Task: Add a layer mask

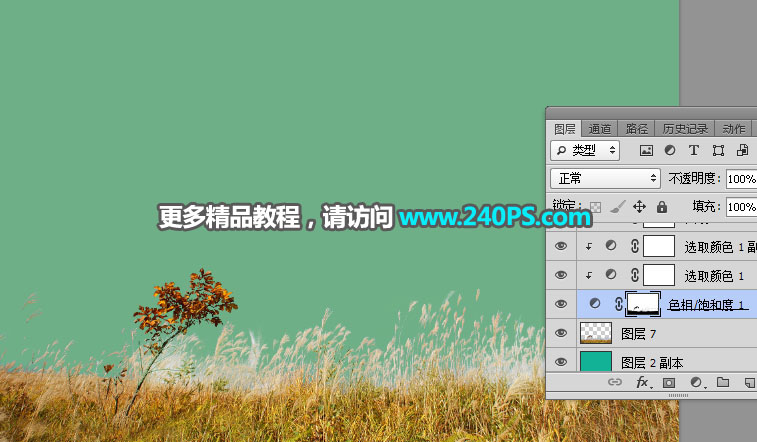Action: click(x=669, y=383)
